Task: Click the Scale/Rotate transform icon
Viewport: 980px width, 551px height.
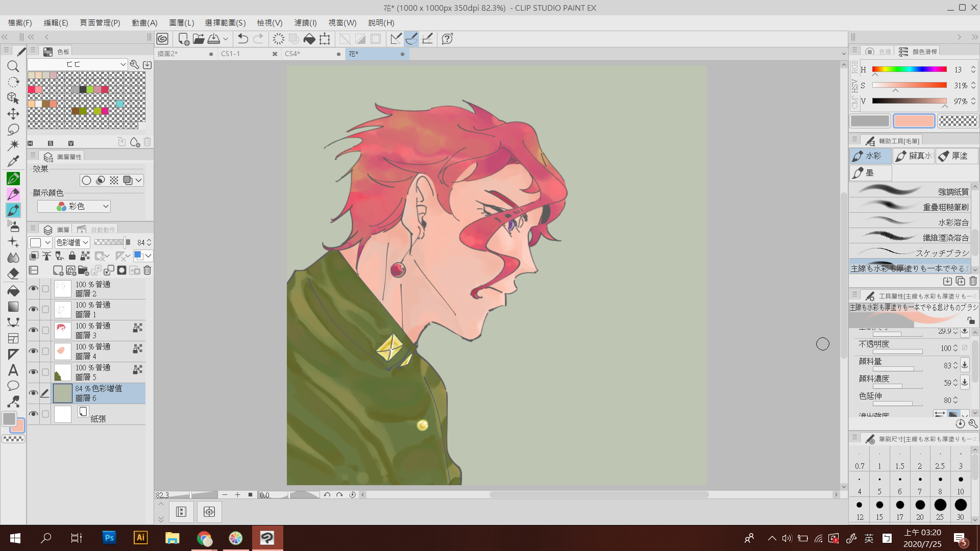Action: (x=325, y=39)
